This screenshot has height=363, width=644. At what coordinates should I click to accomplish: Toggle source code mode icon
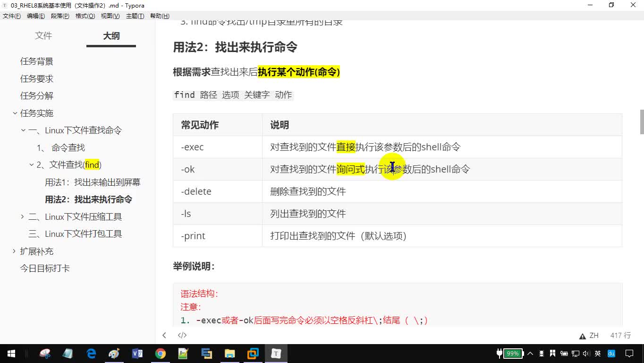[x=182, y=335]
